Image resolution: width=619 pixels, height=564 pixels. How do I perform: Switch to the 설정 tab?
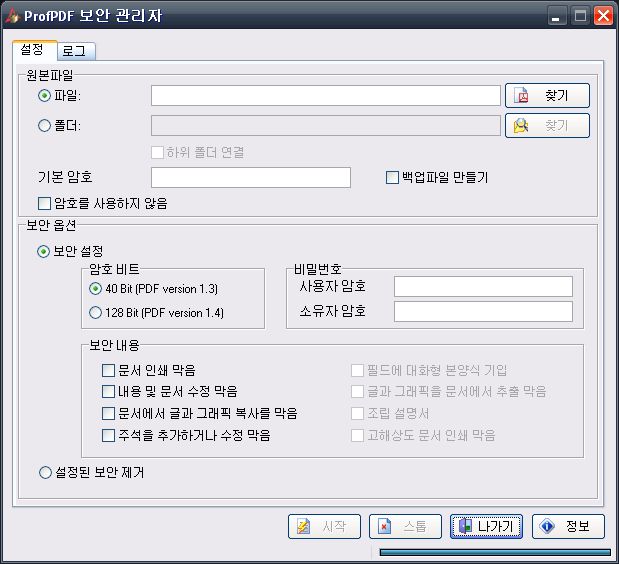coord(35,50)
